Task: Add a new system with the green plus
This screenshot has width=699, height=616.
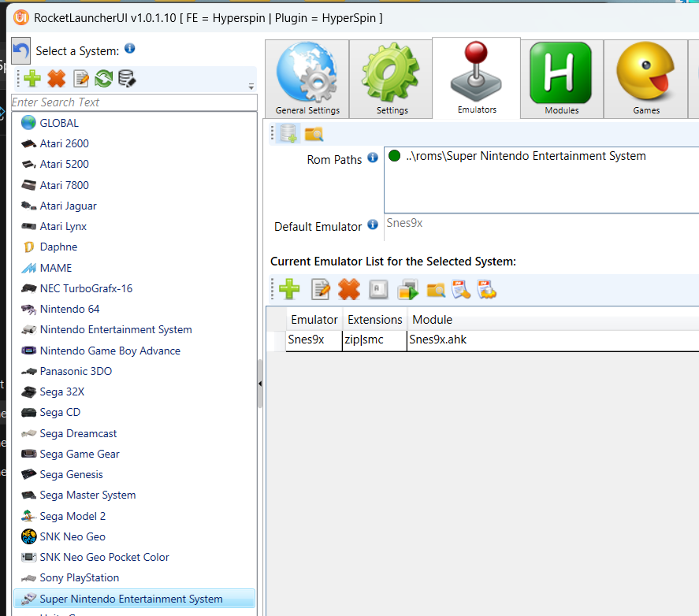Action: (32, 79)
